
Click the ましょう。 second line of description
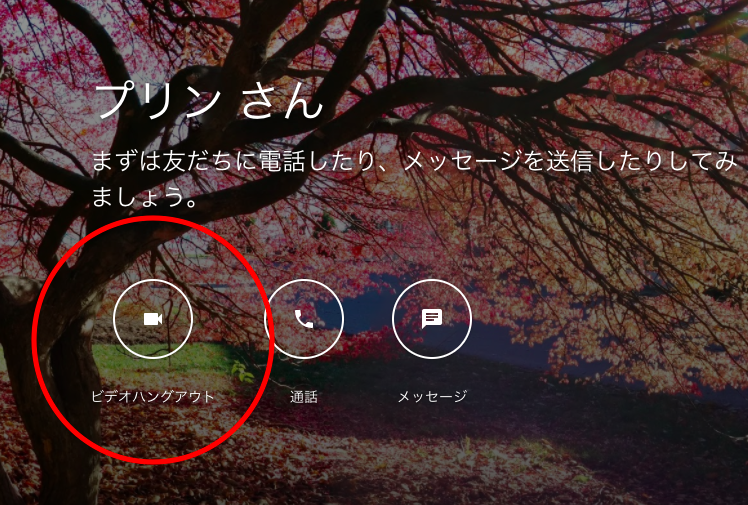144,196
